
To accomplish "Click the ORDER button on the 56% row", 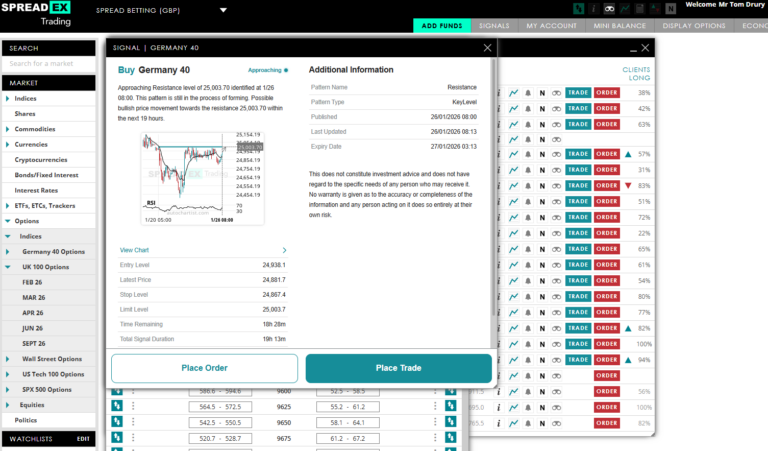I will pyautogui.click(x=607, y=392).
